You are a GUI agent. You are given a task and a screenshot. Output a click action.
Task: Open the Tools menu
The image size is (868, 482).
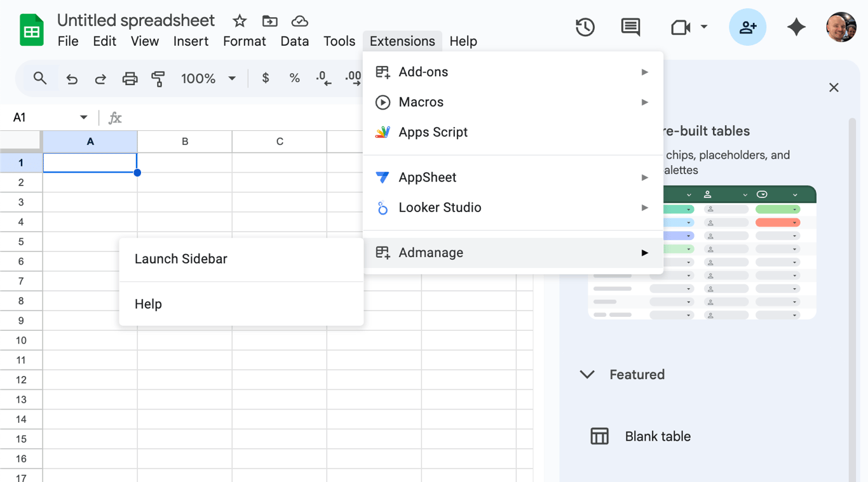pyautogui.click(x=339, y=41)
